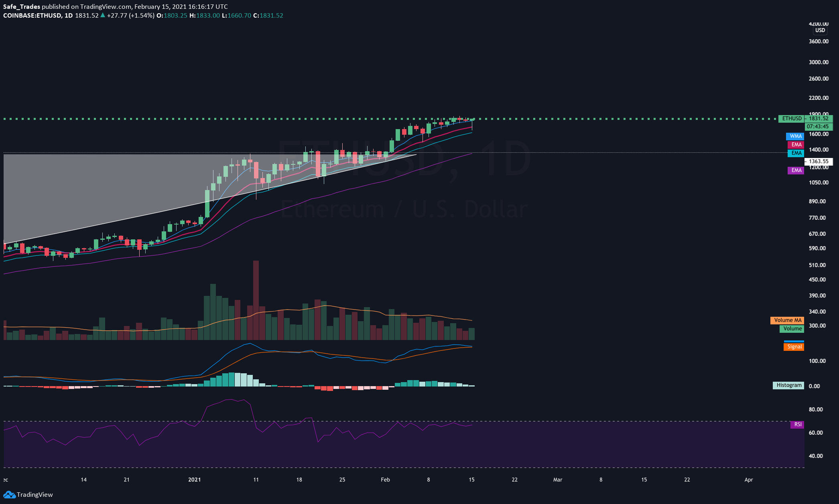Click the open value O:1803.25
This screenshot has height=504, width=839.
click(x=172, y=16)
